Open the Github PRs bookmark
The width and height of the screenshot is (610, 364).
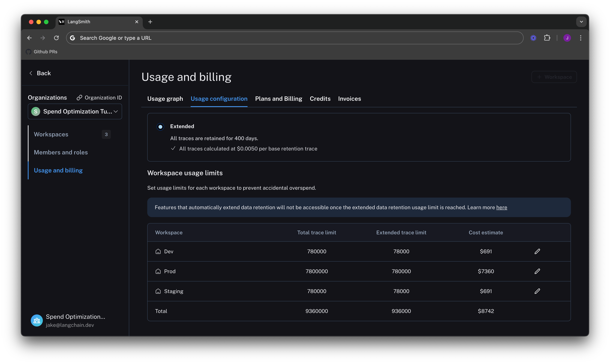[42, 52]
